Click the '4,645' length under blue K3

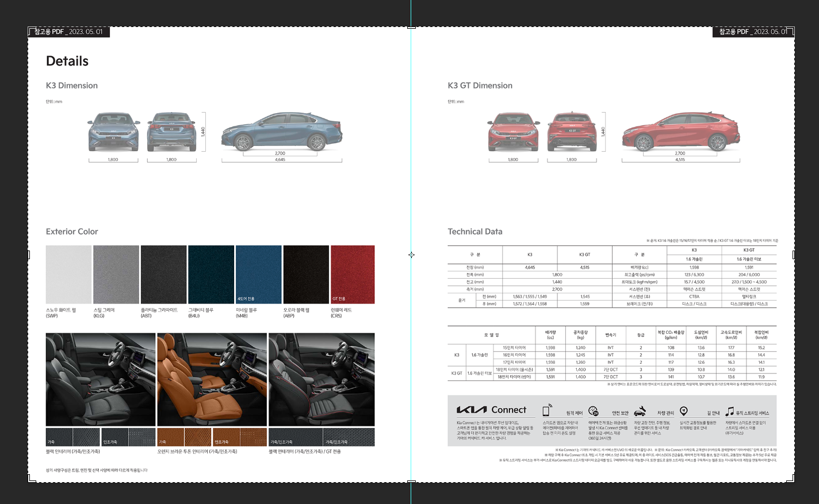(x=280, y=160)
